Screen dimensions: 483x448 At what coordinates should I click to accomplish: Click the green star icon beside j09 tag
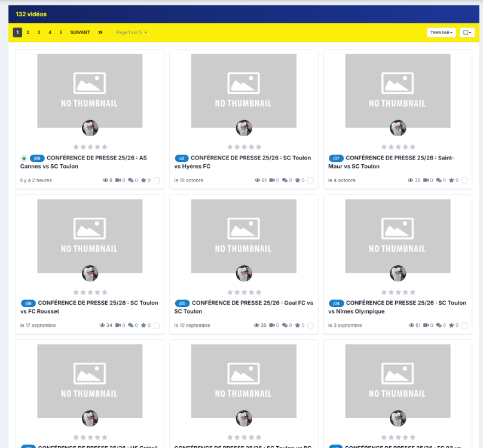pos(24,158)
